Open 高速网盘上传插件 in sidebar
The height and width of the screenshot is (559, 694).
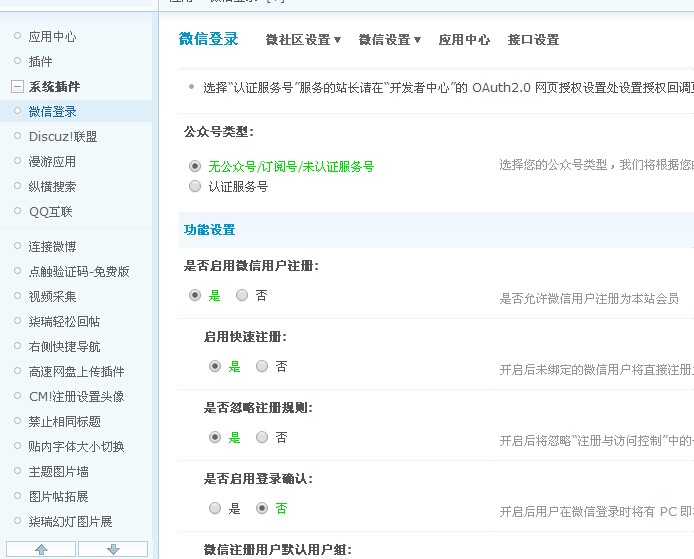76,371
